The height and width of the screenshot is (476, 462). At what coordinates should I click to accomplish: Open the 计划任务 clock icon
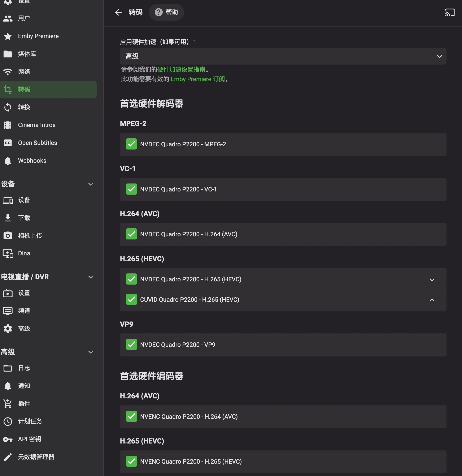point(8,421)
